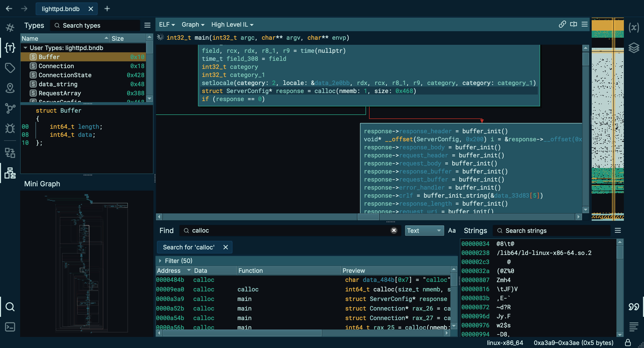Image resolution: width=644 pixels, height=348 pixels.
Task: Open the log lines right sidebar icon
Action: point(634,327)
